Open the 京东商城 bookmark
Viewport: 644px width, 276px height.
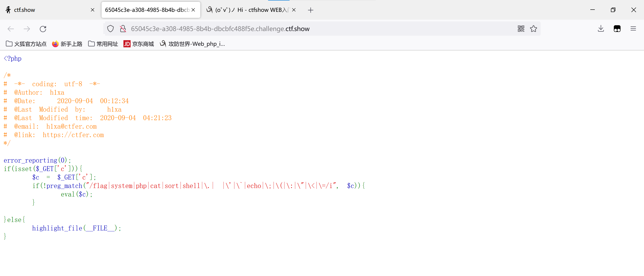point(139,44)
